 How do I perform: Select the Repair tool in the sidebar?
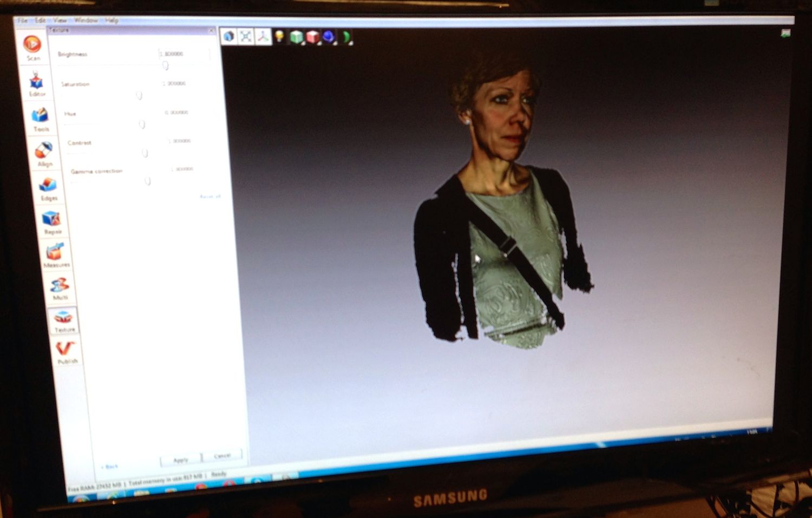(51, 221)
